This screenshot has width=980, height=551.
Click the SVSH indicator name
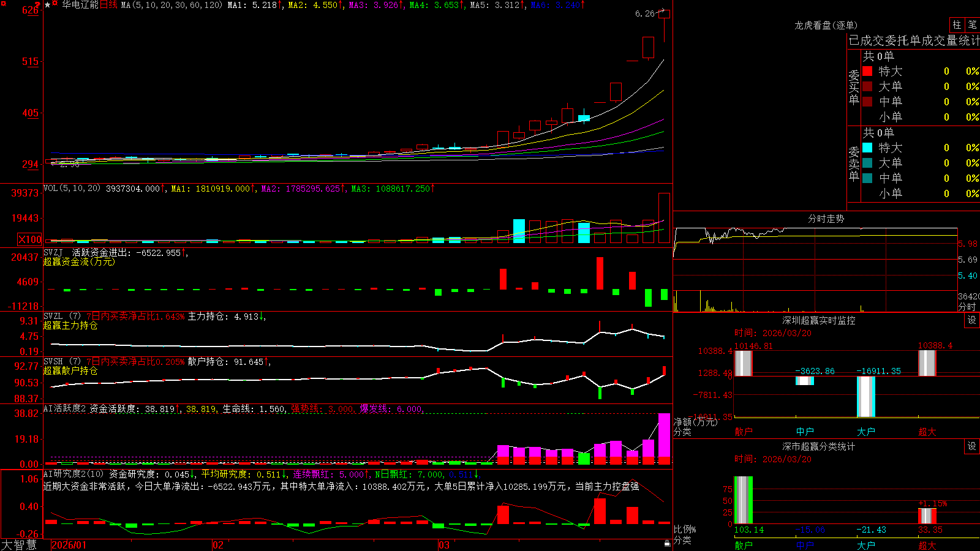pos(53,361)
